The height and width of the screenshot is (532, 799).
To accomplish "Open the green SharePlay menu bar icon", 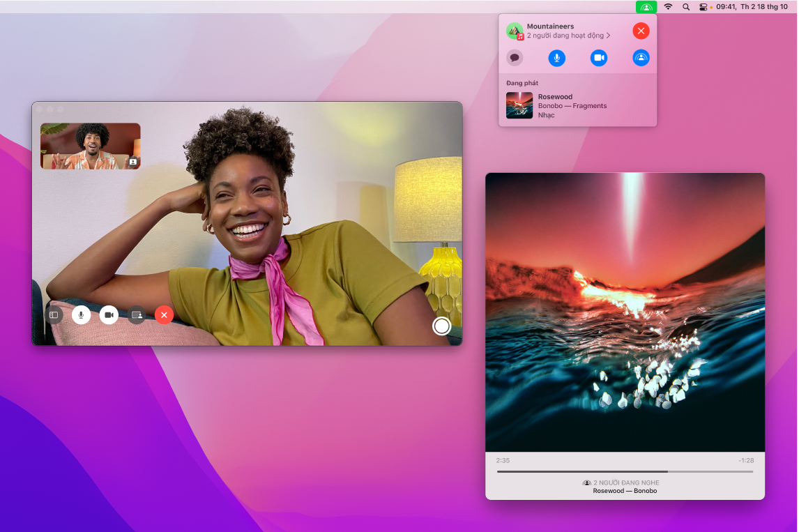I will pyautogui.click(x=645, y=7).
